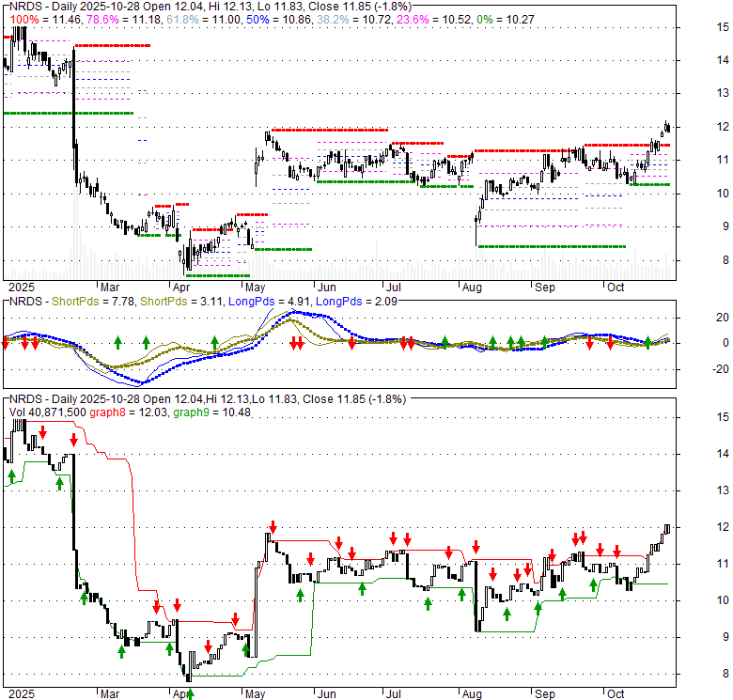
Task: Click 'Aug' on the top chart time axis
Action: (470, 287)
